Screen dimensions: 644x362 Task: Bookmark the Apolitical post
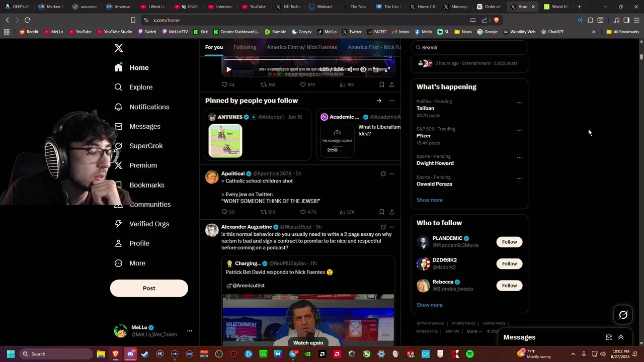point(382,212)
